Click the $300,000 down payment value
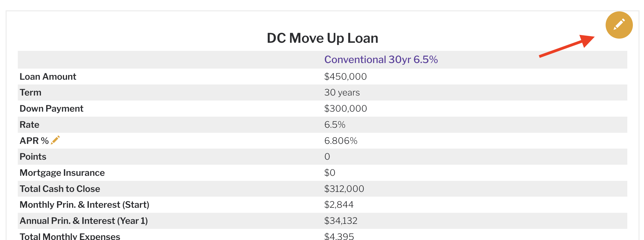Viewport: 644px width, 240px height. [345, 109]
